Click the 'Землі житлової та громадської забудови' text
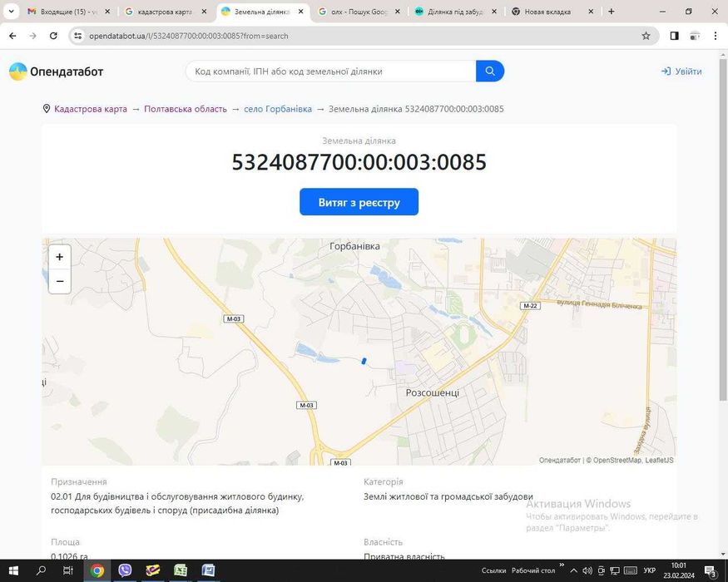This screenshot has height=582, width=728. click(x=448, y=496)
